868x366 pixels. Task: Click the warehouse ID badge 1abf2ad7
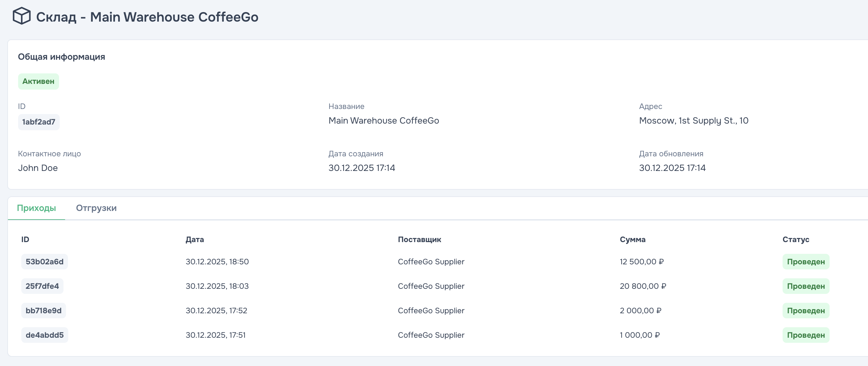39,122
